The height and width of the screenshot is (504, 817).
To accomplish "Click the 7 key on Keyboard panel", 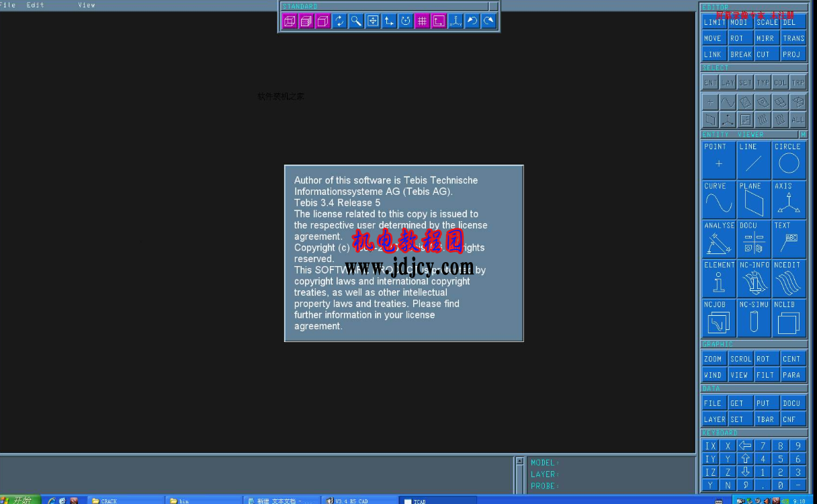I will pyautogui.click(x=763, y=446).
